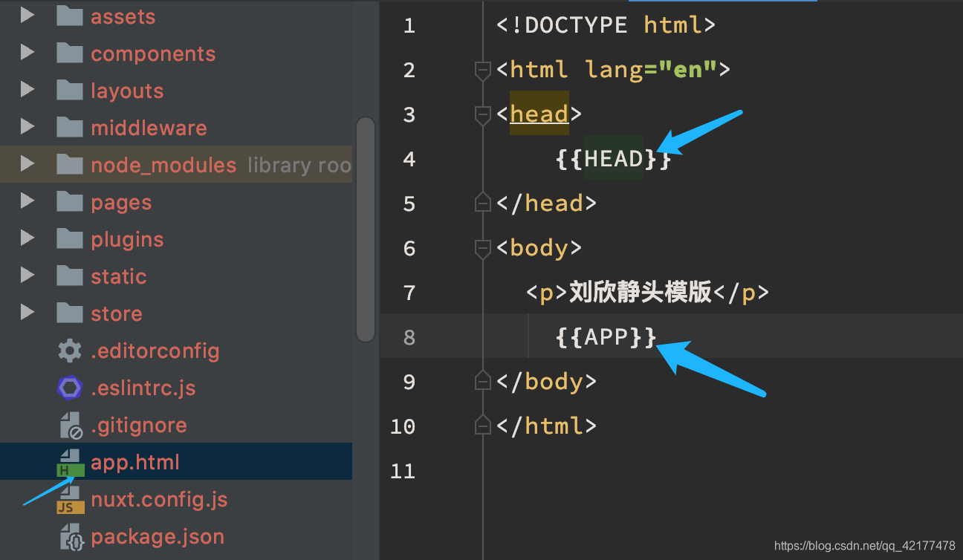This screenshot has width=963, height=560.
Task: Select the components folder name
Action: pos(153,53)
